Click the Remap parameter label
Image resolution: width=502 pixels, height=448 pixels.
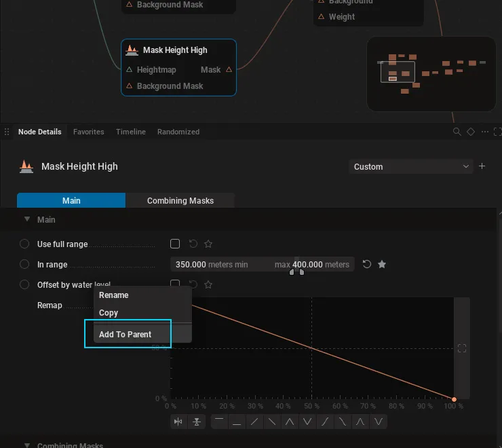(50, 305)
